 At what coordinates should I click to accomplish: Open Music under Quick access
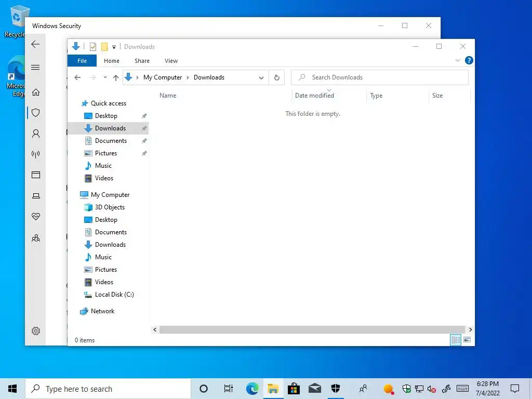pyautogui.click(x=103, y=166)
